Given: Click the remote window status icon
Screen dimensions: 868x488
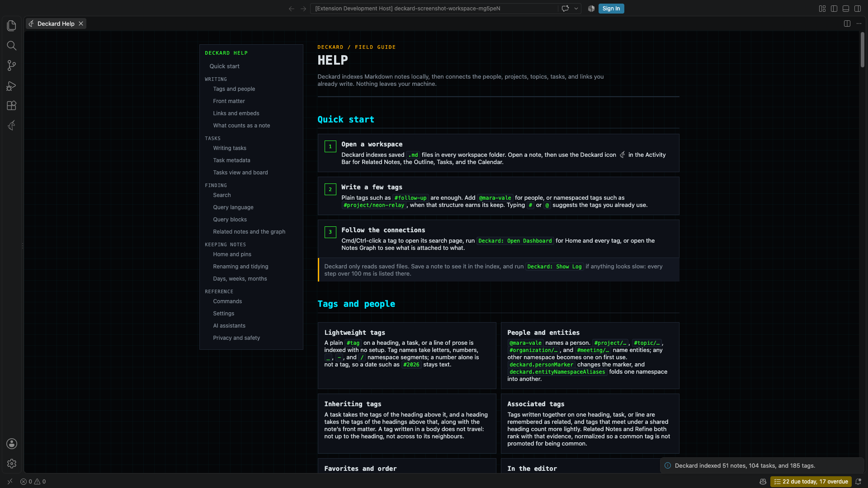Looking at the screenshot, I should pyautogui.click(x=10, y=482).
